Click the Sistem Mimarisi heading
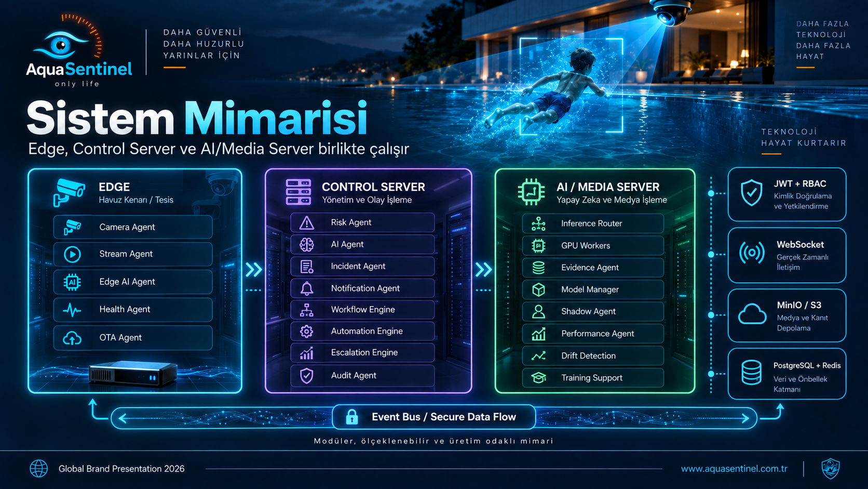This screenshot has height=489, width=868. coord(197,118)
